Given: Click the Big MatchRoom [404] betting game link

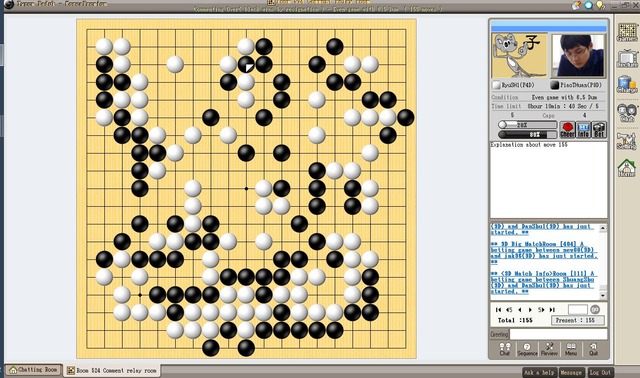Looking at the screenshot, I should (x=544, y=253).
